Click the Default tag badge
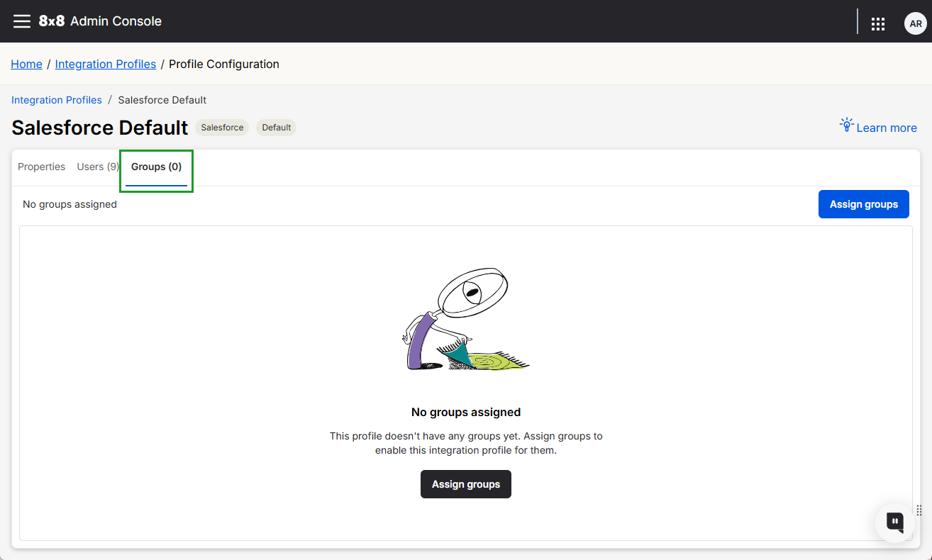 (277, 128)
